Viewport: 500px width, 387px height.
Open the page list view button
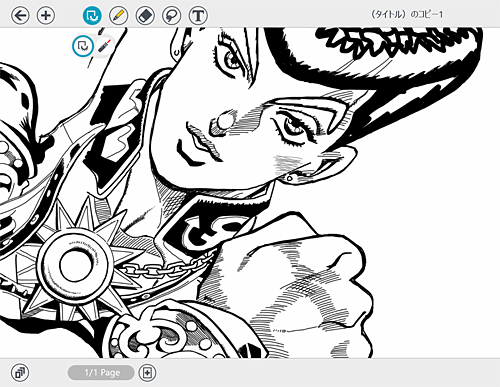(x=20, y=373)
